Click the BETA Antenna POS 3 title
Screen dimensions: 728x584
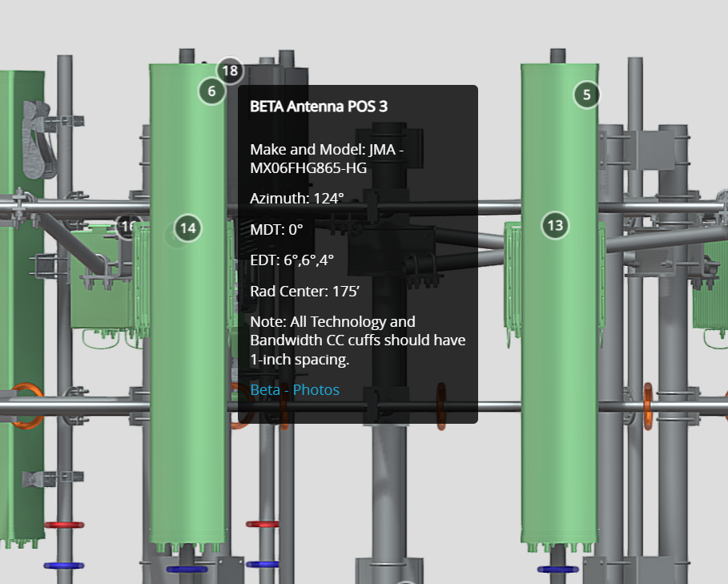pyautogui.click(x=319, y=106)
